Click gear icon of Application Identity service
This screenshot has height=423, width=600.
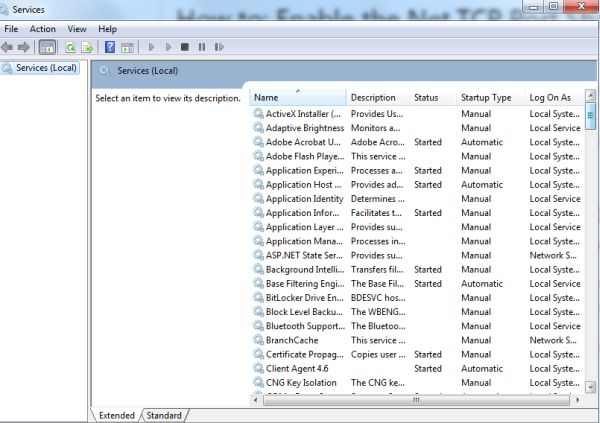click(259, 198)
